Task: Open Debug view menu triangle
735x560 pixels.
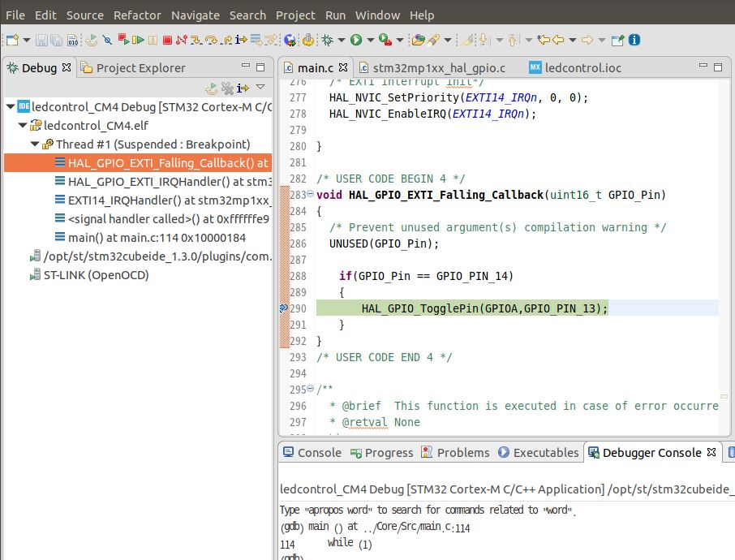Action: 260,87
